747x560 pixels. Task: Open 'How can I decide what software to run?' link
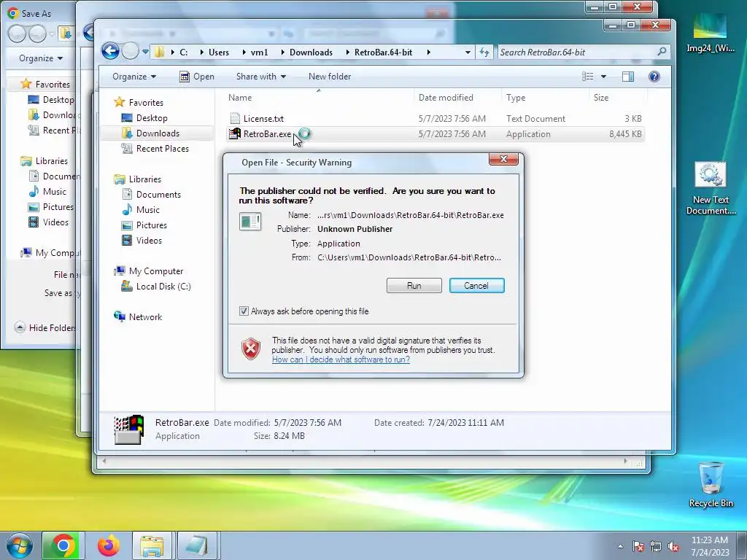click(x=341, y=359)
